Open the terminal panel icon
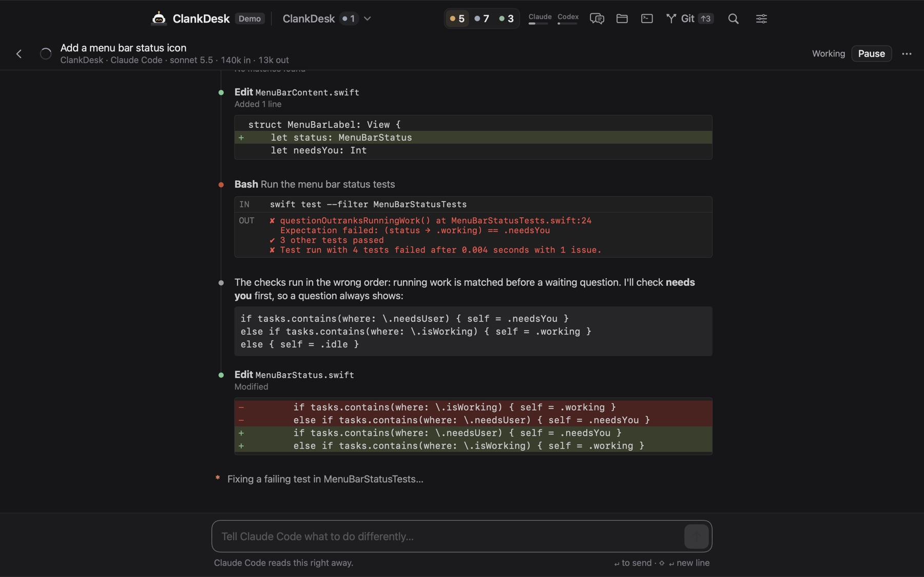 tap(647, 18)
